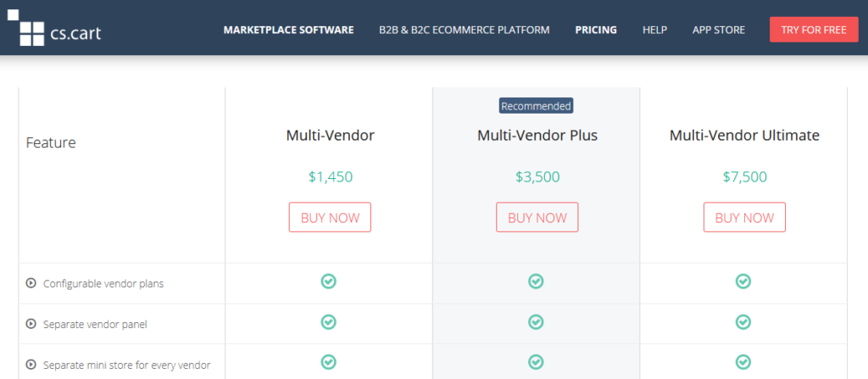Click Multi-Vendor checkmark for Separate vendor panel
Image resolution: width=868 pixels, height=379 pixels.
(x=329, y=322)
